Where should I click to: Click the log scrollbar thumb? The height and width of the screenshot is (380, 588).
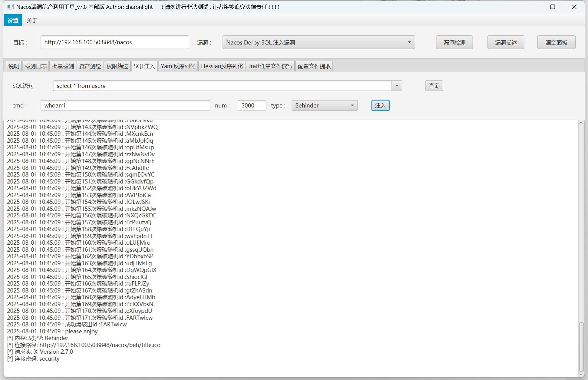click(x=581, y=347)
